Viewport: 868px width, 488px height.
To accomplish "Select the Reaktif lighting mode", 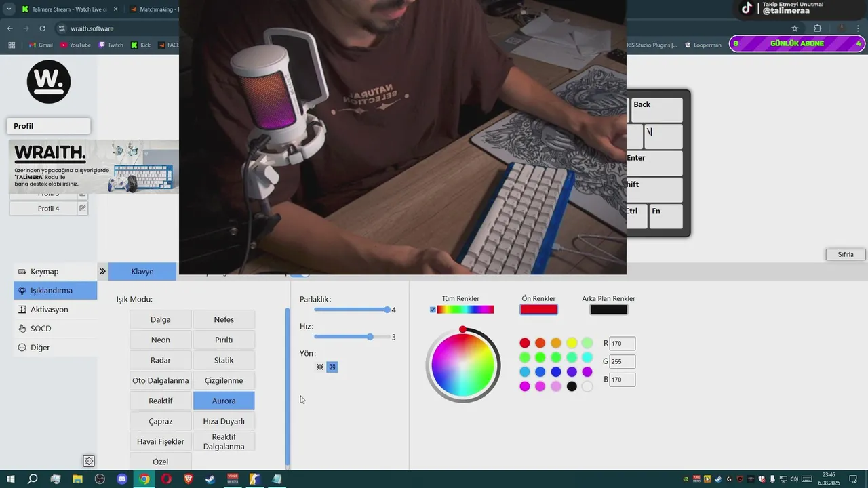I will (160, 401).
